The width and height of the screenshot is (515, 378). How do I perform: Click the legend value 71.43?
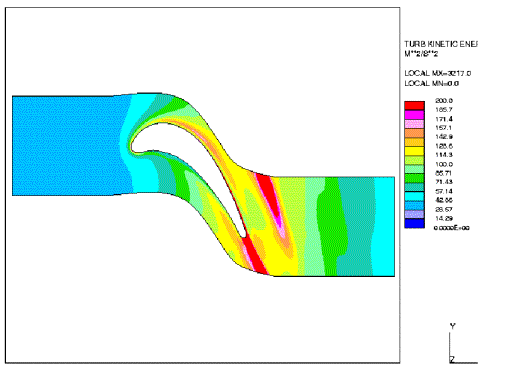[444, 182]
